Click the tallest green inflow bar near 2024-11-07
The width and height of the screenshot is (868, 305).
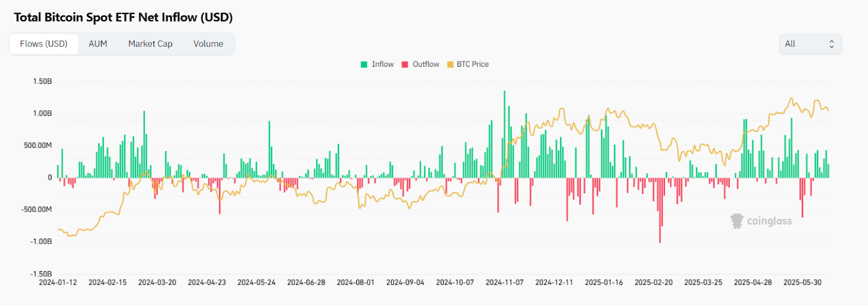coord(505,134)
